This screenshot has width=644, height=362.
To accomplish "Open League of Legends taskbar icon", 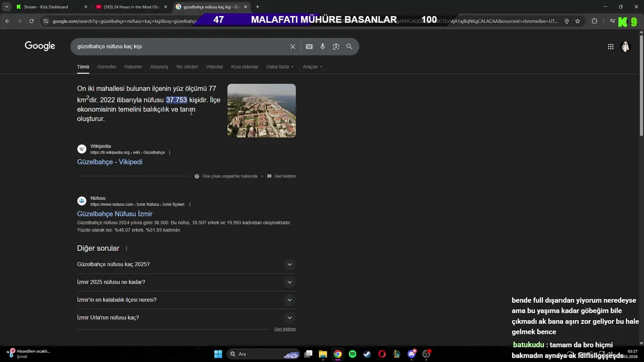I will point(397,354).
